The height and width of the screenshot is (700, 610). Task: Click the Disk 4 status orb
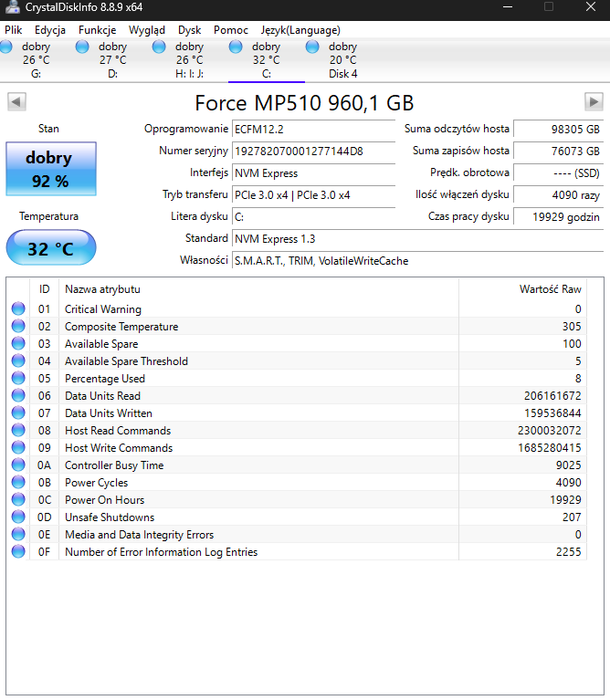(313, 47)
